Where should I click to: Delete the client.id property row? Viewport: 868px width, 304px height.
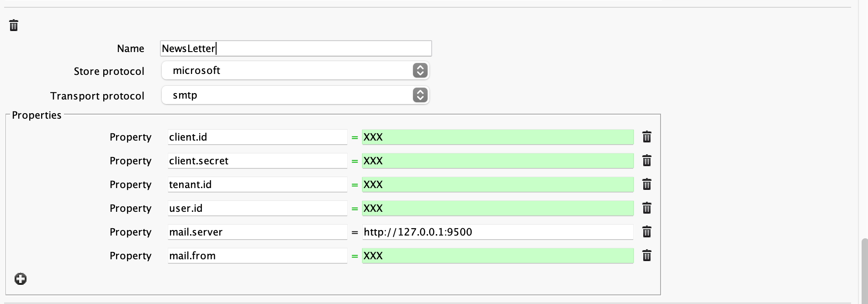coord(647,136)
